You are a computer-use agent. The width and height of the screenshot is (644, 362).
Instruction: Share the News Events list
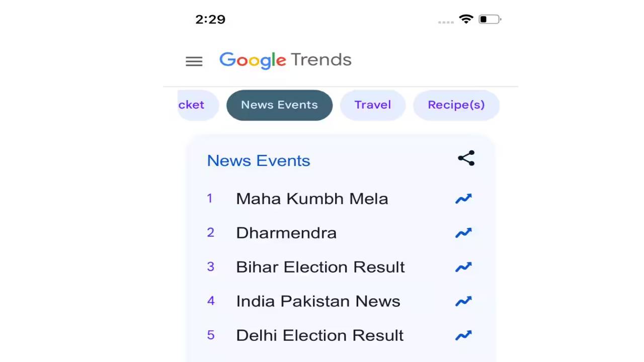466,158
